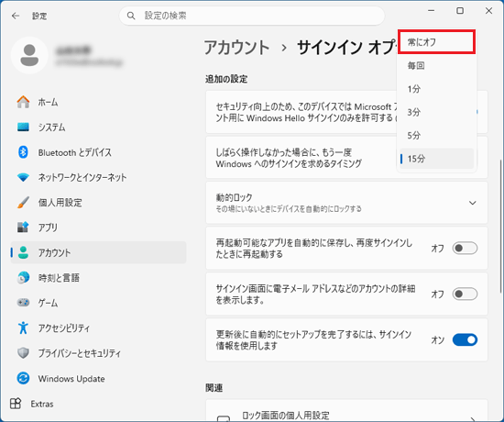The height and width of the screenshot is (422, 504).
Task: Enable サインイン画面にアカウントの詳細を表示 toggle
Action: pos(465,294)
